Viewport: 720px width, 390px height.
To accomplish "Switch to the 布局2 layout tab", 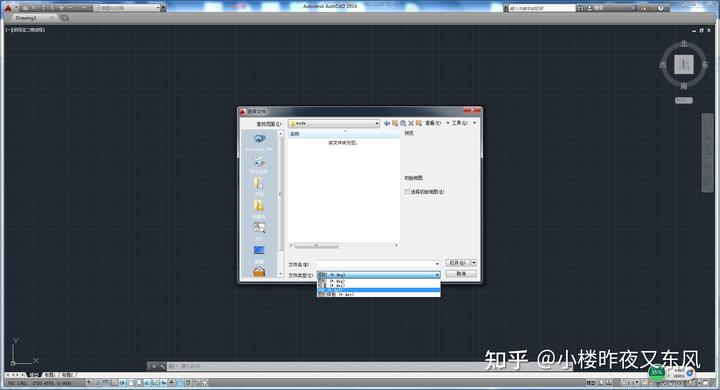I will tap(67, 375).
